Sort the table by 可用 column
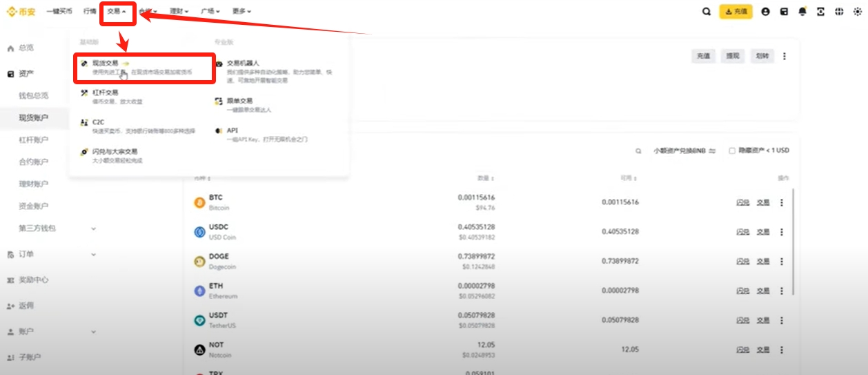Image resolution: width=868 pixels, height=375 pixels. [628, 178]
